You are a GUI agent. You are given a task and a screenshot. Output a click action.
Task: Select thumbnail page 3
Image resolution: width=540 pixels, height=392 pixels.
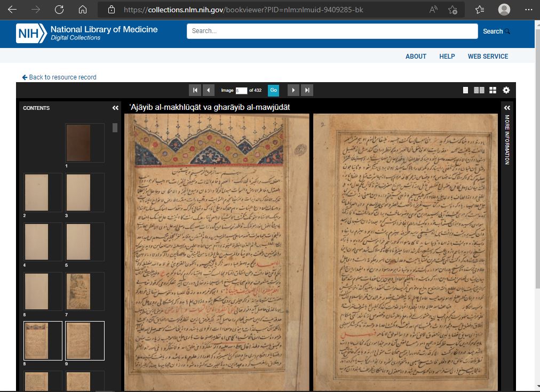coord(85,193)
